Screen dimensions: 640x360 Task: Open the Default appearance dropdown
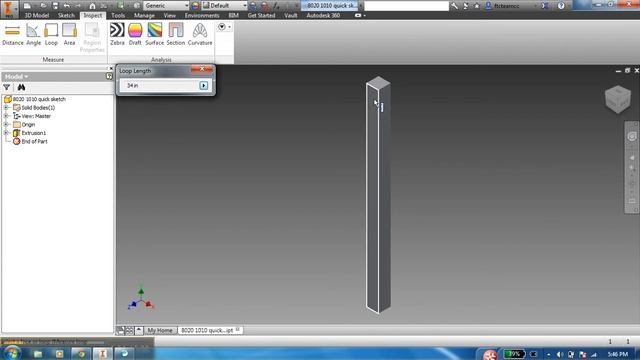coord(224,6)
